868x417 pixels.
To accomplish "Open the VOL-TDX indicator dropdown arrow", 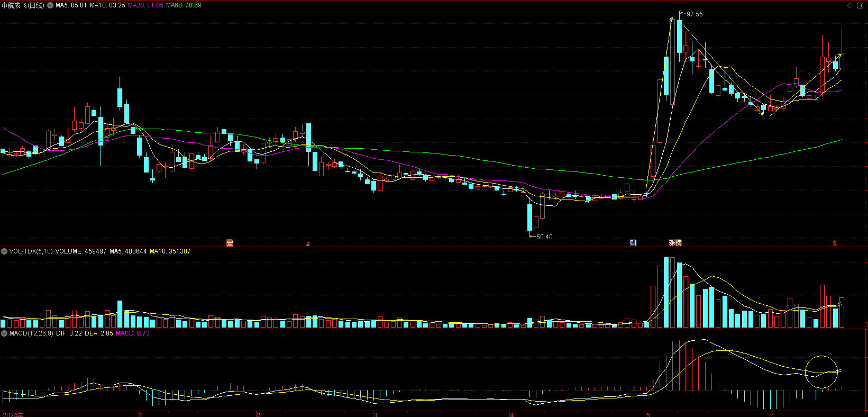I will coord(4,251).
